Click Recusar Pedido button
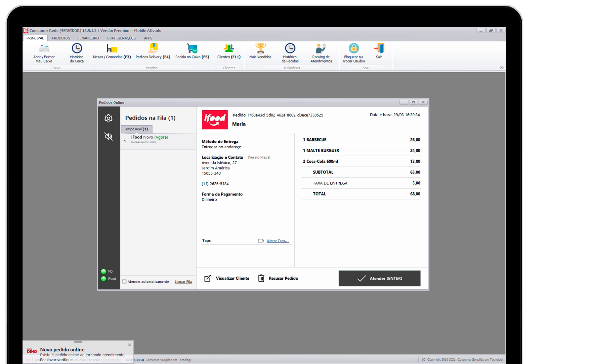This screenshot has height=364, width=595. pos(278,278)
